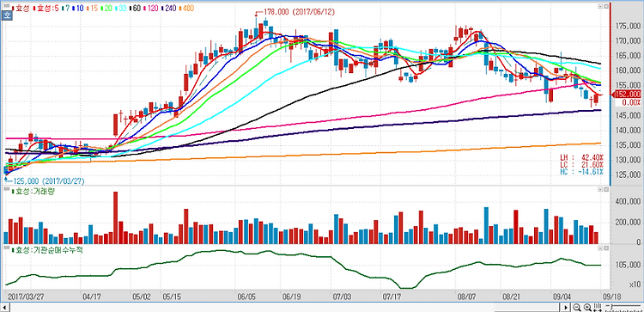644x312 pixels.
Task: Select the 60-day moving average legend
Action: coord(135,9)
